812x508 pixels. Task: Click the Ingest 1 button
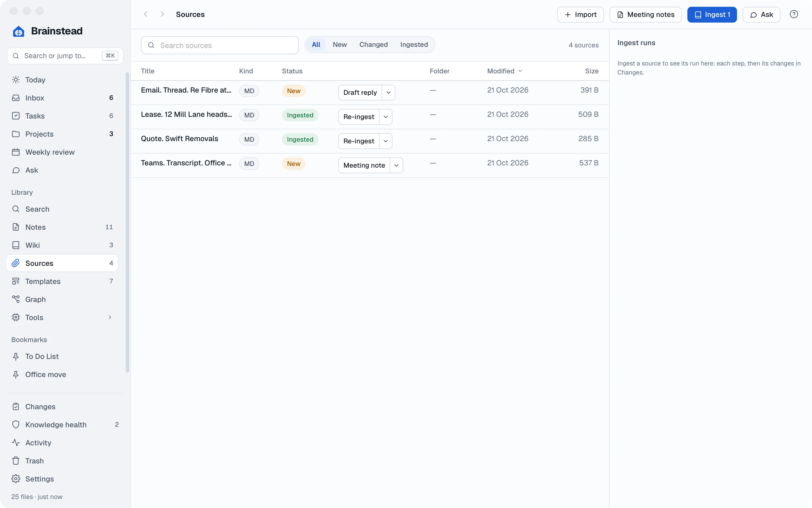coord(712,15)
